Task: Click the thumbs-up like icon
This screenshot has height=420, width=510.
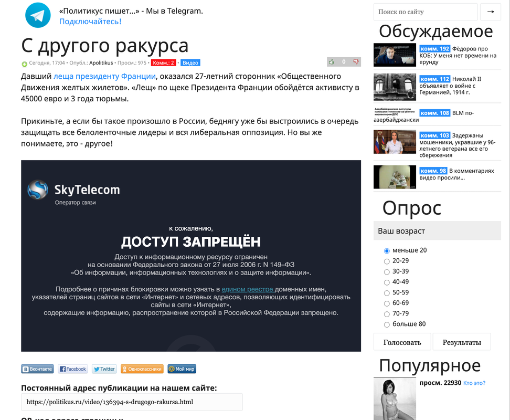Action: pyautogui.click(x=332, y=62)
